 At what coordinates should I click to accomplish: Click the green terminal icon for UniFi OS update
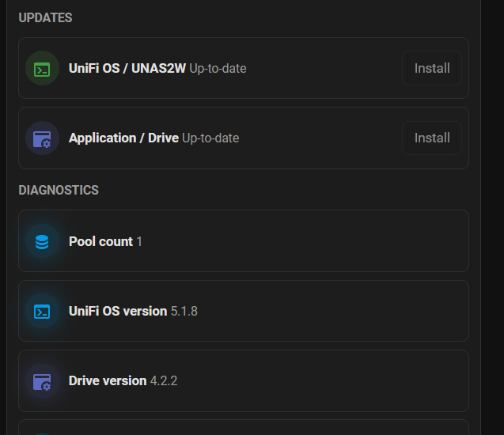[x=42, y=68]
